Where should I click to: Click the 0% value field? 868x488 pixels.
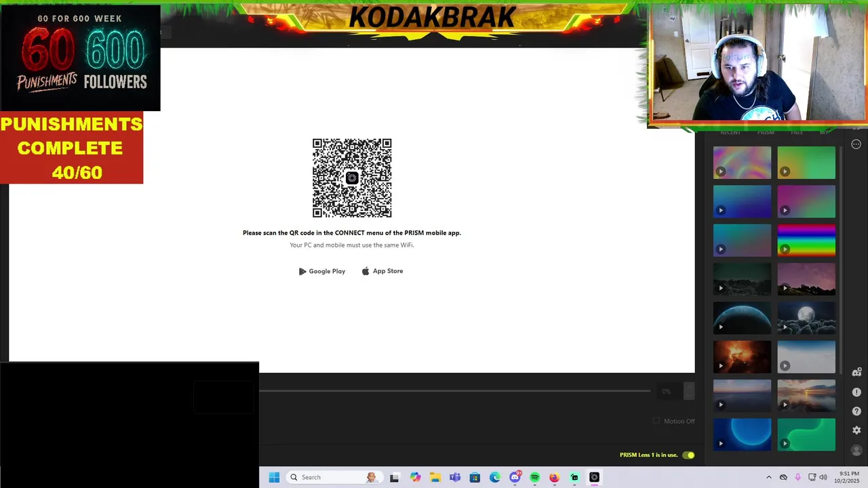click(x=669, y=391)
